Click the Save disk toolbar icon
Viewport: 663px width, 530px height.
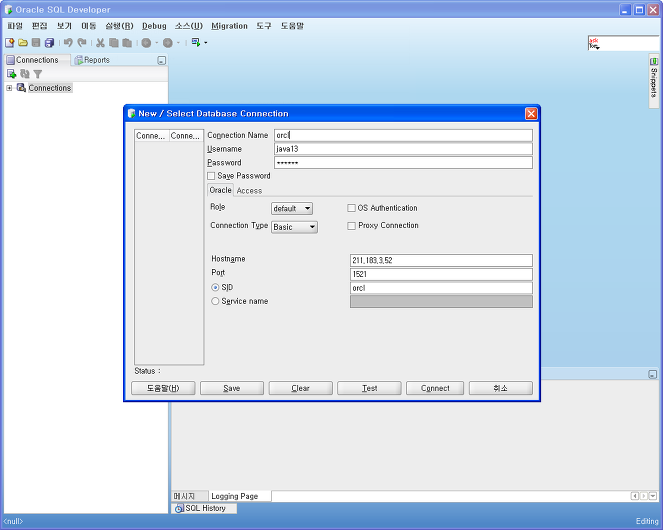coord(36,43)
